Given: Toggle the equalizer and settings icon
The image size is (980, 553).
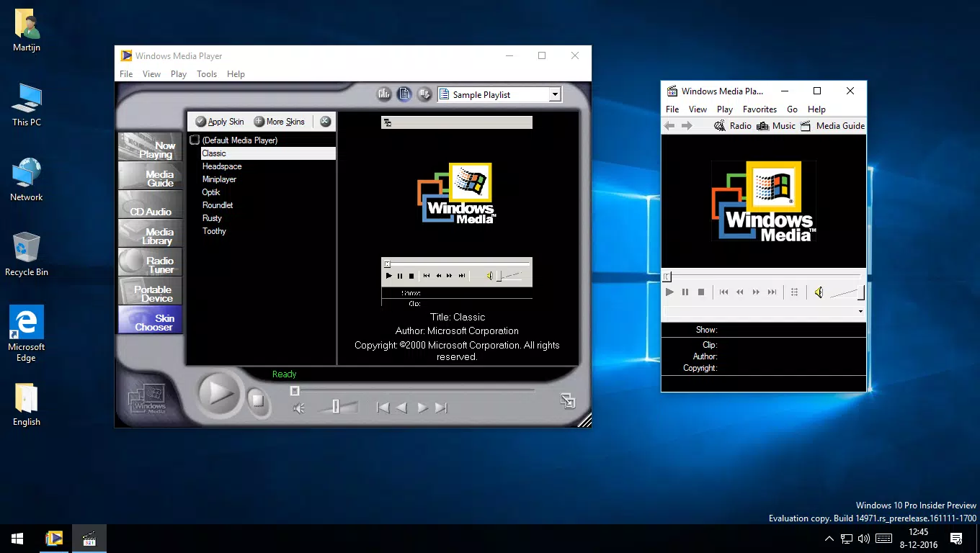Looking at the screenshot, I should pos(384,94).
